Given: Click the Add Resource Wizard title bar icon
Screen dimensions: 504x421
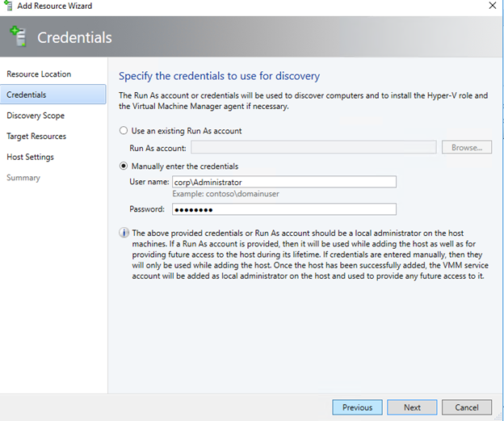Looking at the screenshot, I should (8, 6).
